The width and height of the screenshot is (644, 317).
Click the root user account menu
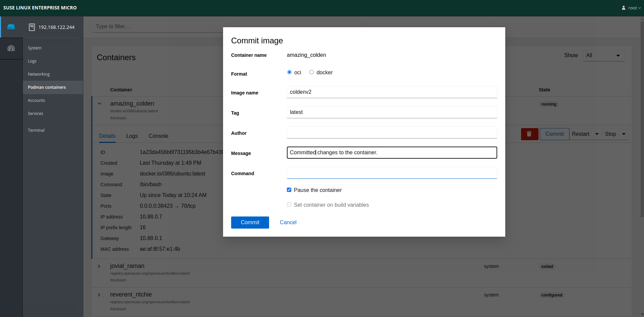[631, 8]
